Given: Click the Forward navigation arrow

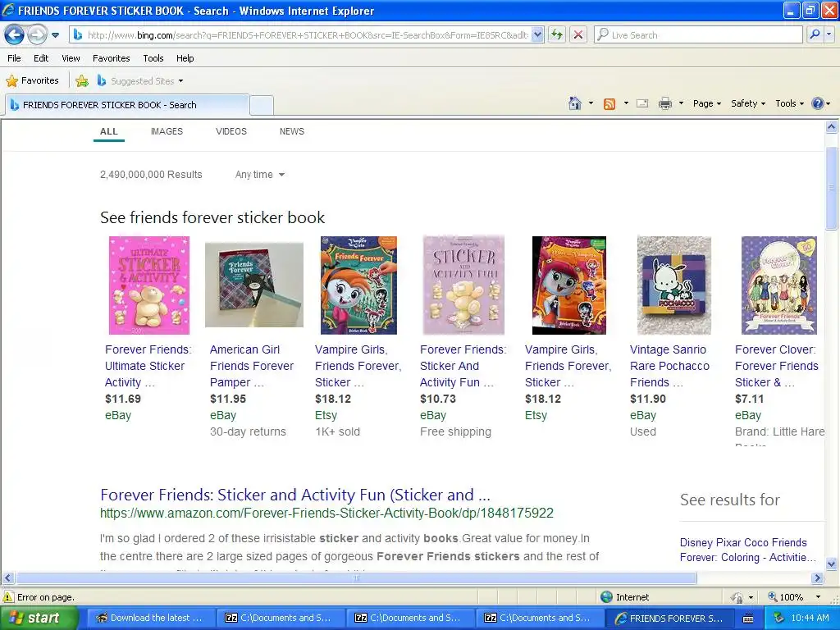Looking at the screenshot, I should pos(36,35).
